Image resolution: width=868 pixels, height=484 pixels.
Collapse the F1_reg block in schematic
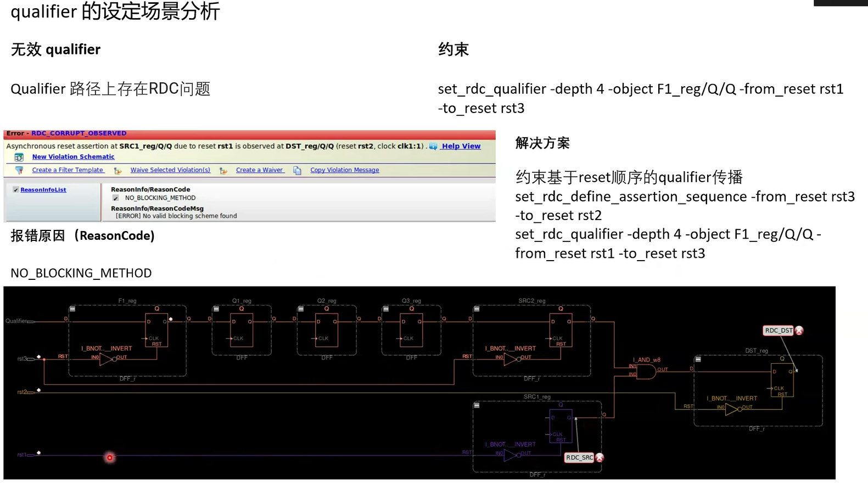click(x=72, y=309)
